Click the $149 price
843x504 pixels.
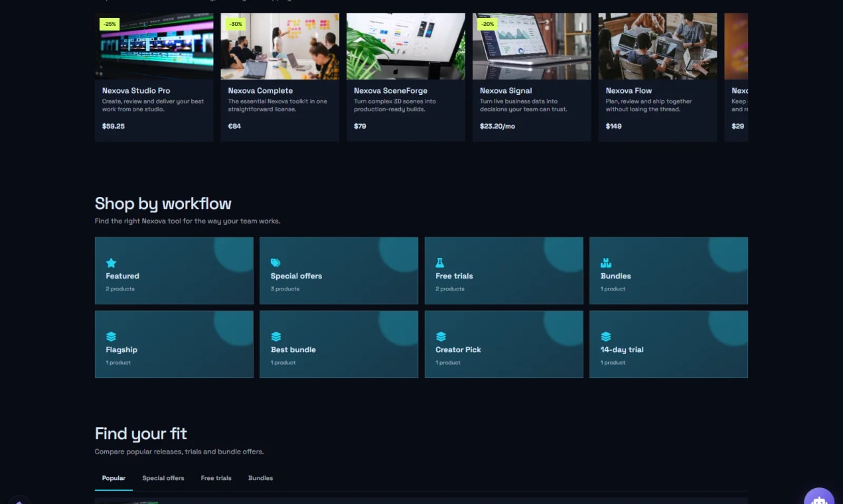tap(613, 126)
